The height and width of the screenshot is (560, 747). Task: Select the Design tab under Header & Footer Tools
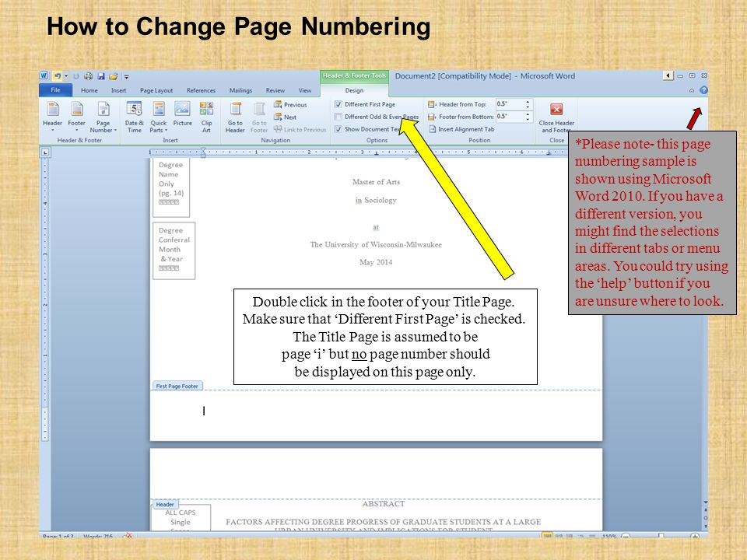pyautogui.click(x=355, y=90)
